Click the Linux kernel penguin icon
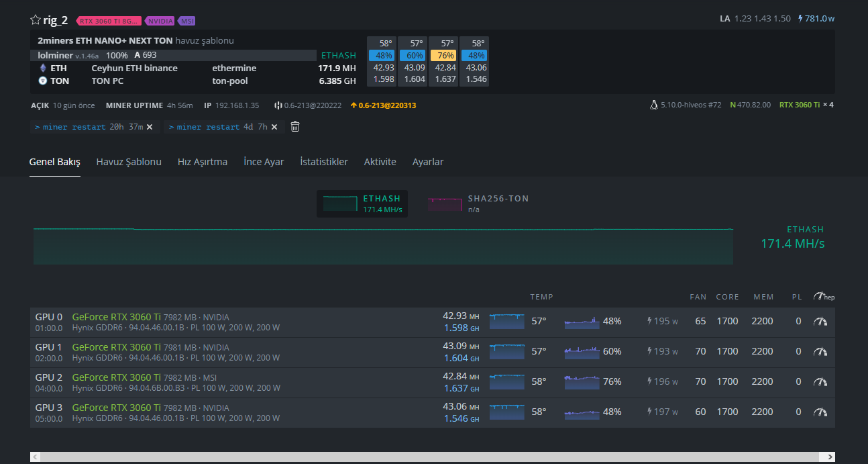 point(654,105)
